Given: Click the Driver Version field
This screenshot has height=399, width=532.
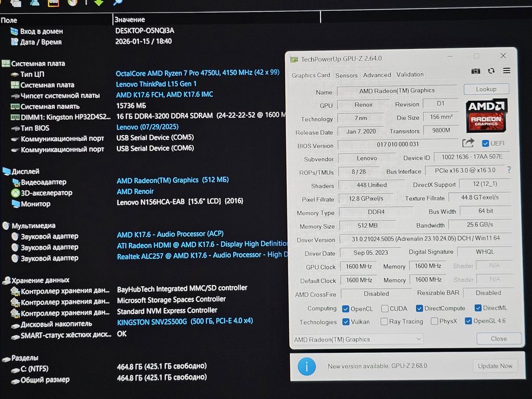Looking at the screenshot, I should coord(425,238).
